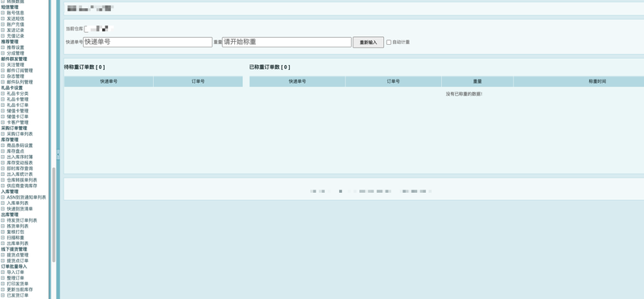Click the 待称重订单数 [ 0 ] heading
Viewport: 644px width, 299px height.
(x=85, y=68)
